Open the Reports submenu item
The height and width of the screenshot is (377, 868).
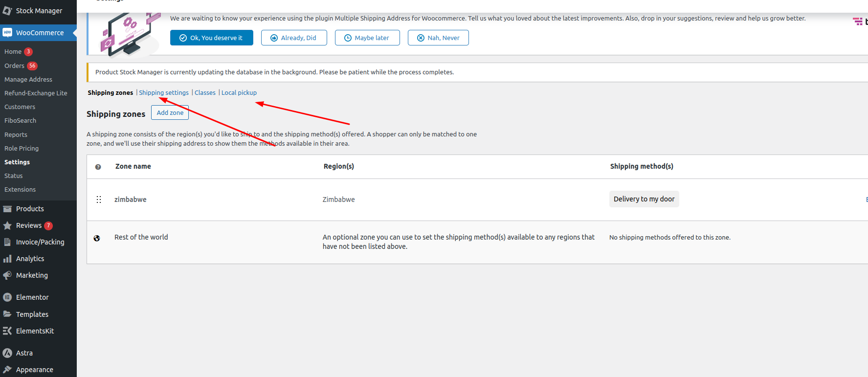pos(16,134)
